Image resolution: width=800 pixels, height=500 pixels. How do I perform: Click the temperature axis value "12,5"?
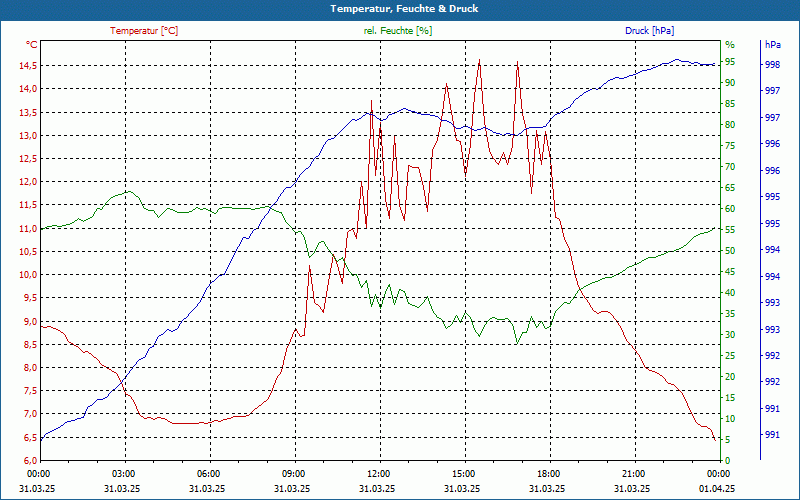coord(28,159)
